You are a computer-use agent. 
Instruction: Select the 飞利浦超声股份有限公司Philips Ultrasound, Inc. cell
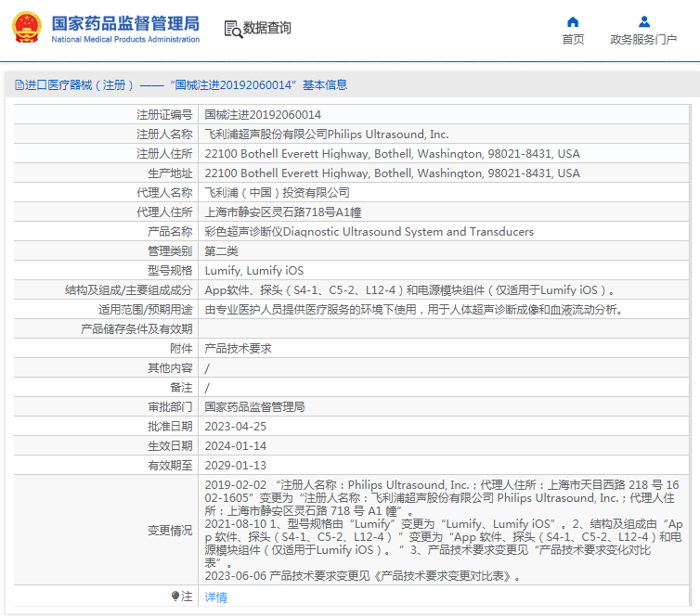[327, 135]
